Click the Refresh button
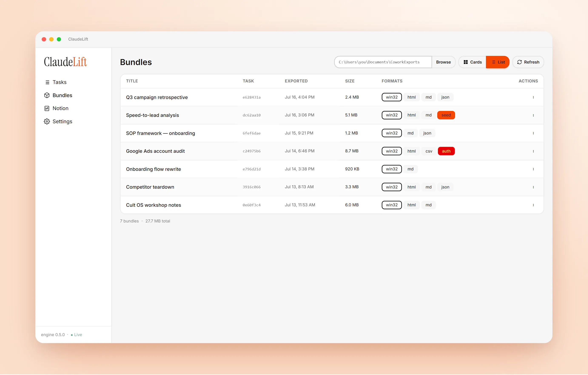588x375 pixels. [528, 62]
